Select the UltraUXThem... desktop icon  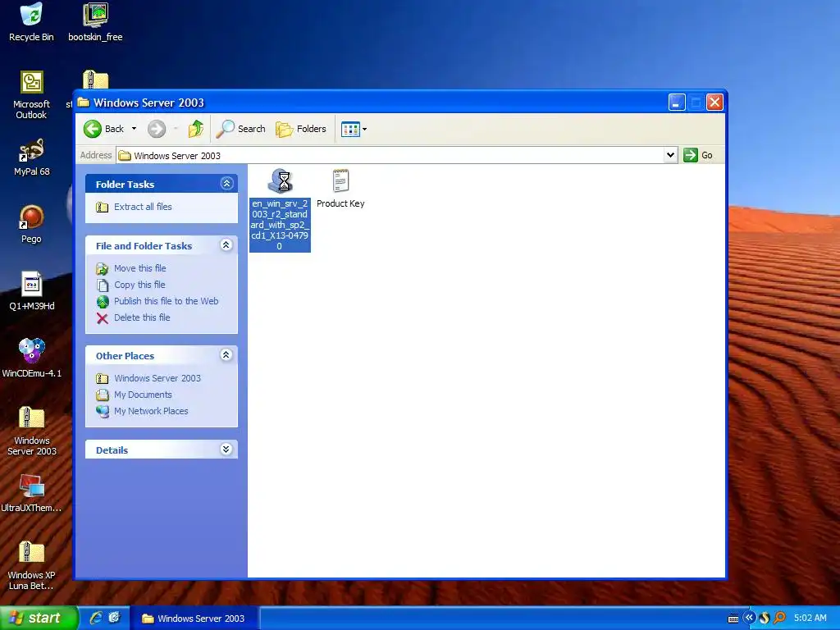click(x=32, y=493)
